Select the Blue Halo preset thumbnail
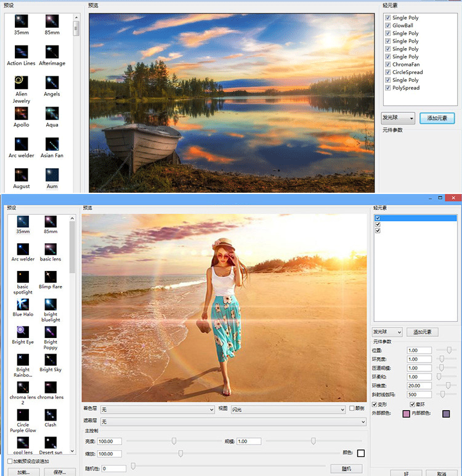Viewport: 462px width, 476px height. click(x=23, y=304)
